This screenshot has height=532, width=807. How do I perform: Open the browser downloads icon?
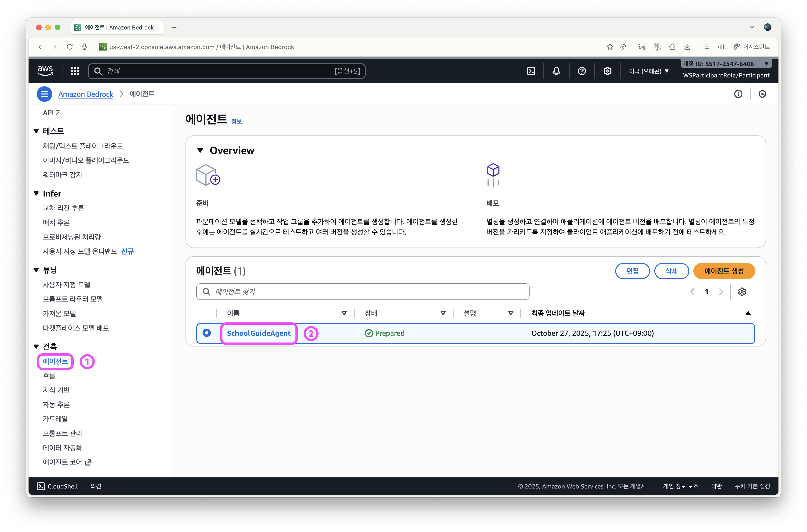pyautogui.click(x=687, y=47)
